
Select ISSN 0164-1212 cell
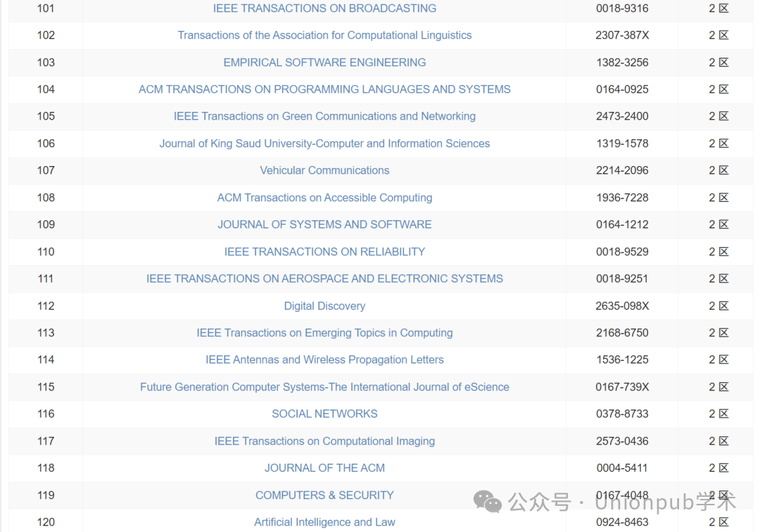[x=622, y=224]
